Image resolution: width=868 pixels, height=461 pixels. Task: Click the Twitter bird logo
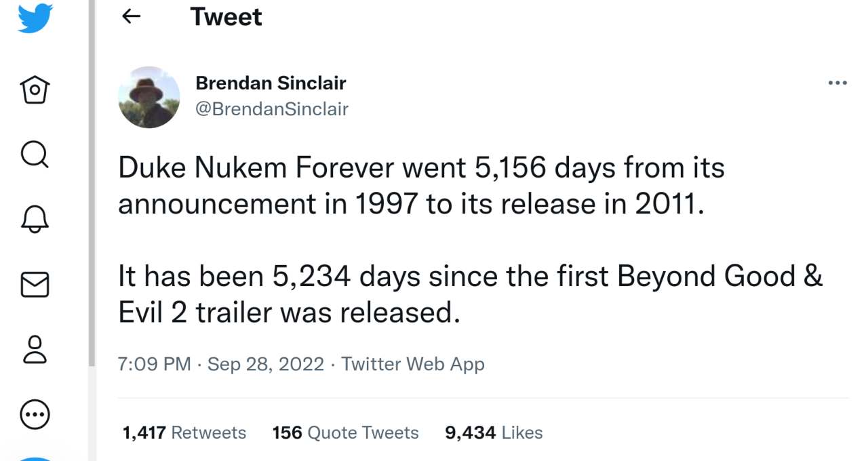pyautogui.click(x=35, y=18)
